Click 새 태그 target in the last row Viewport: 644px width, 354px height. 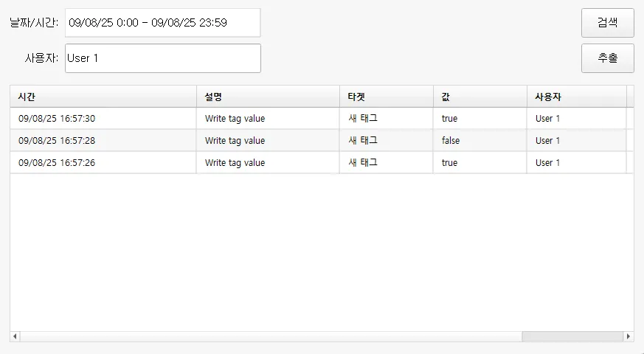pos(363,163)
